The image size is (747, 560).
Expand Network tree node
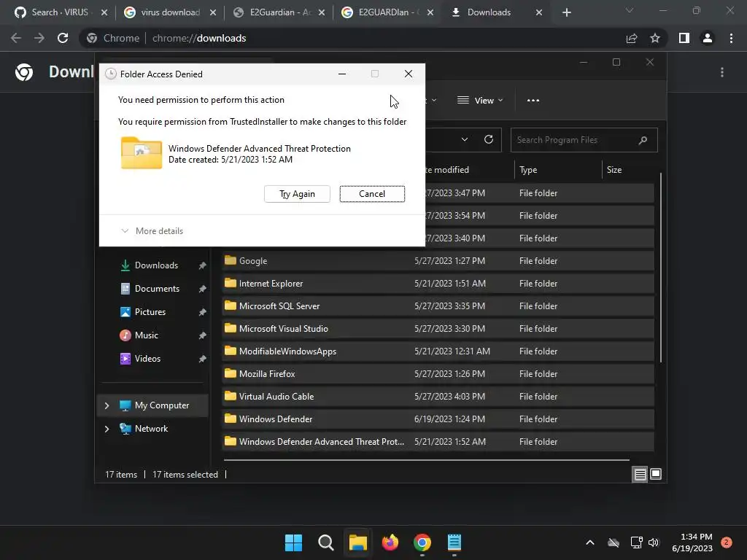tap(107, 429)
